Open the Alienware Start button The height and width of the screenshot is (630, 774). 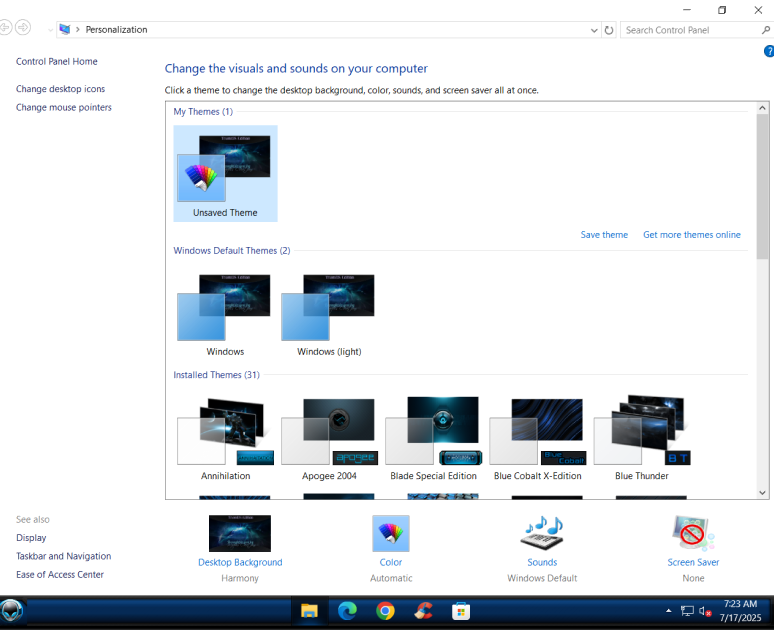pos(11,611)
